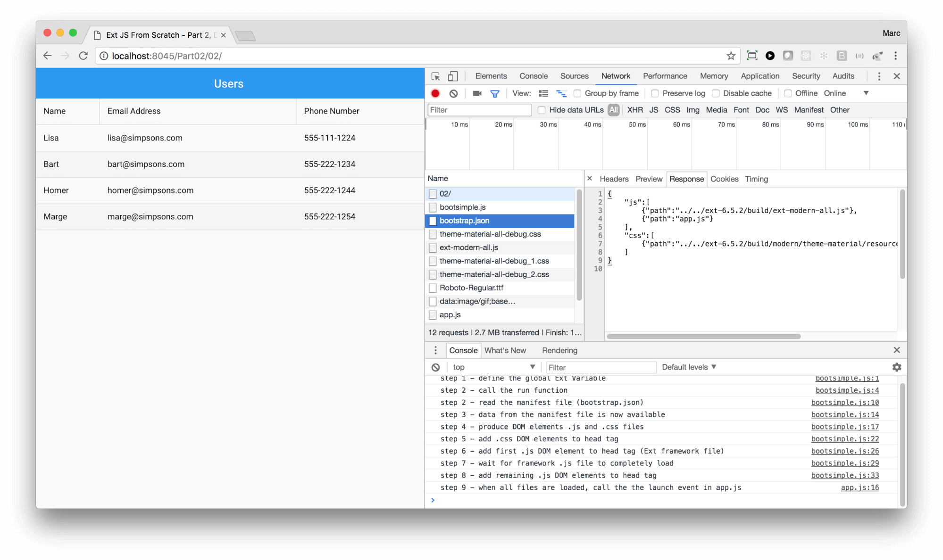Click the network Filter input field
Screen dimensions: 943x560
click(479, 110)
